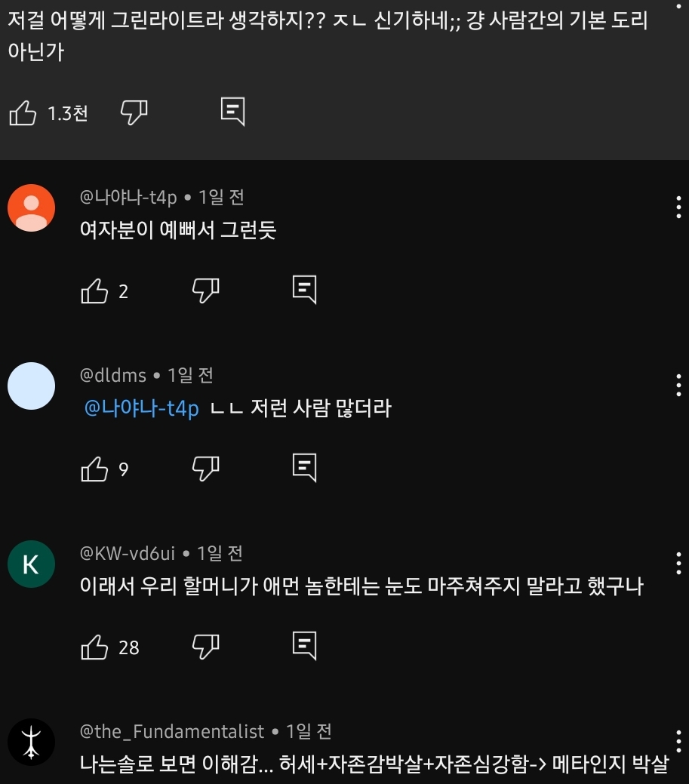Open three-dot menu for KW-vd6ui's comment
Image resolution: width=689 pixels, height=784 pixels.
[x=678, y=563]
